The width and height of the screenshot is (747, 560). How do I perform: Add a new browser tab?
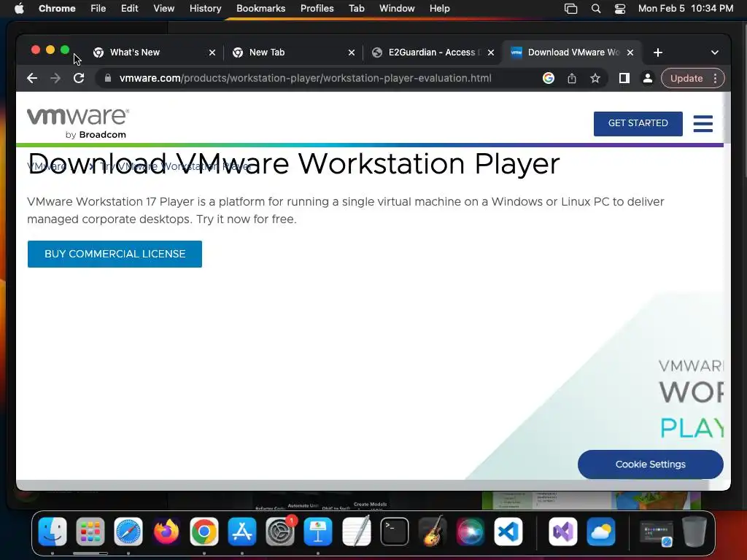(658, 52)
